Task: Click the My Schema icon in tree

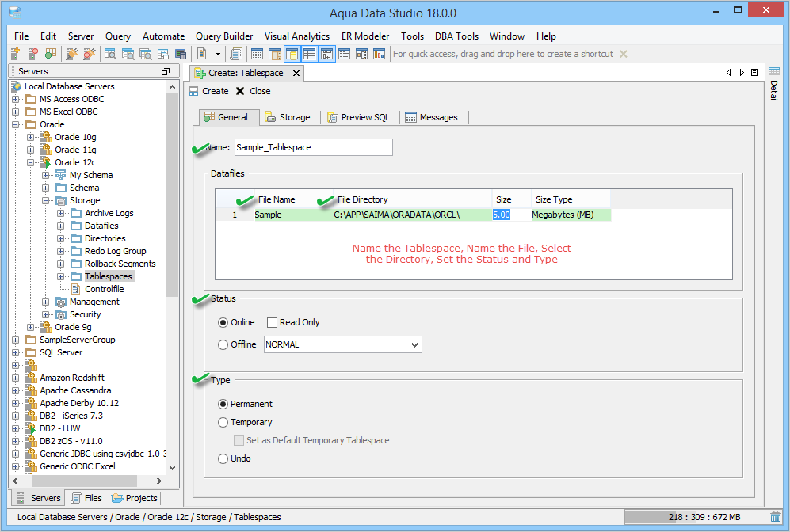Action: point(60,175)
